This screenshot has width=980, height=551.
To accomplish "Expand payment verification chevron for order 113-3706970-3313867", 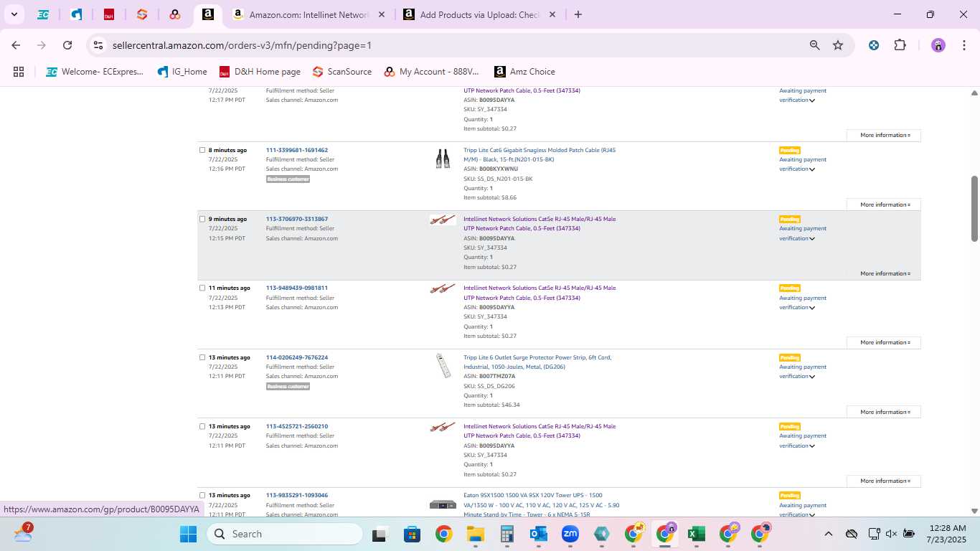I will [x=812, y=239].
